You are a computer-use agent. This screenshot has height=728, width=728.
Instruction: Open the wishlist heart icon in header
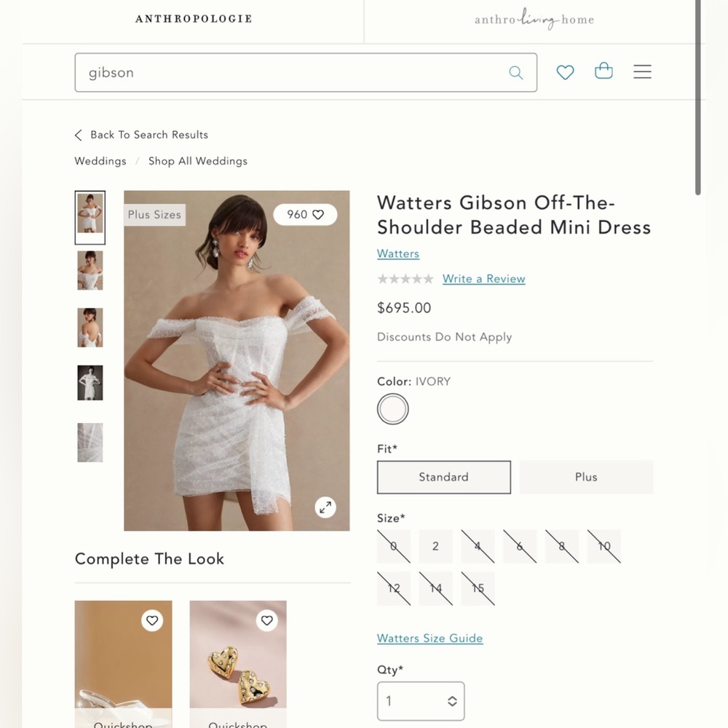(565, 72)
